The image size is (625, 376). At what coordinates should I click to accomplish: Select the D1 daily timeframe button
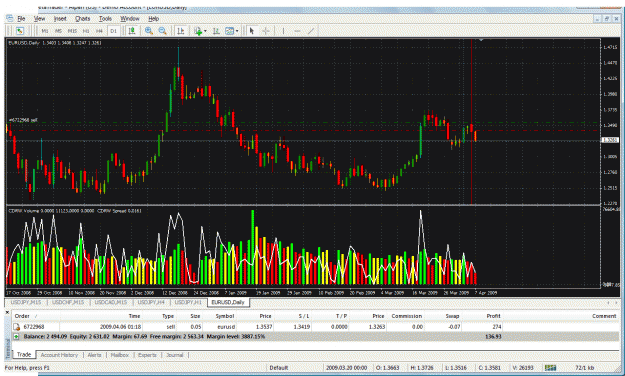[x=113, y=31]
